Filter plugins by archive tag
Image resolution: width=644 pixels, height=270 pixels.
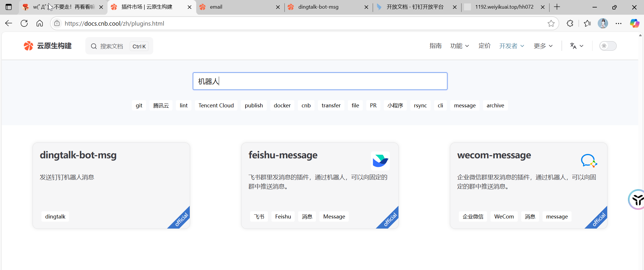495,105
